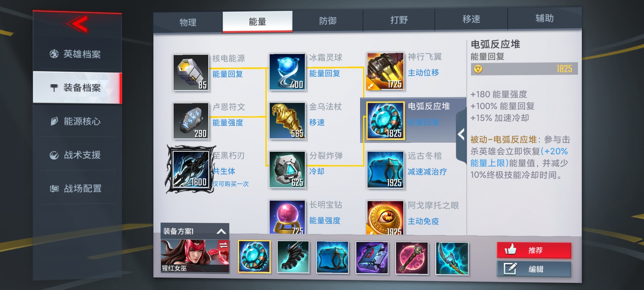Select the first loadout slot arc reactor
Screen dimensions: 644x290
click(x=254, y=257)
